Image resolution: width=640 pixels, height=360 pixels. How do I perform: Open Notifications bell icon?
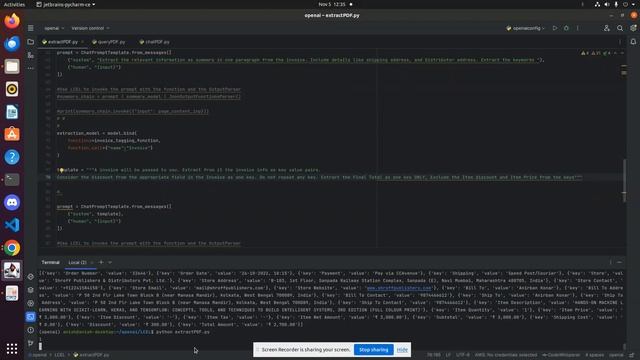coord(633,42)
